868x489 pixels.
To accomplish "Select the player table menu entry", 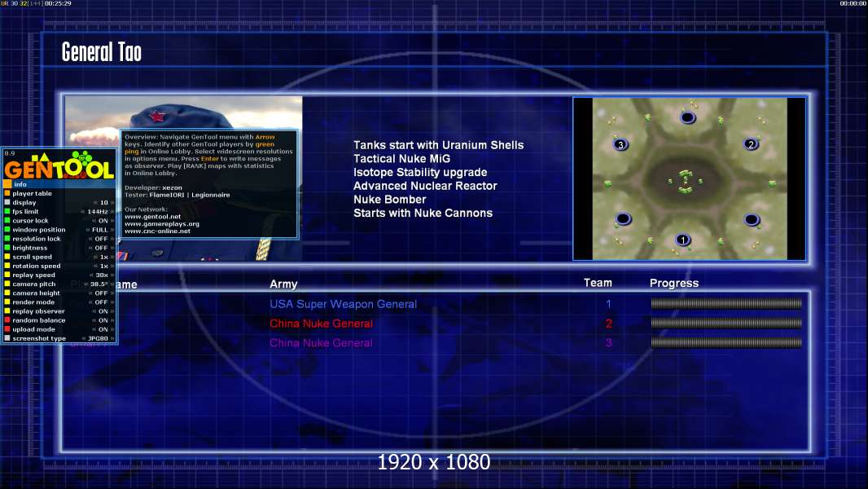I will (x=32, y=194).
